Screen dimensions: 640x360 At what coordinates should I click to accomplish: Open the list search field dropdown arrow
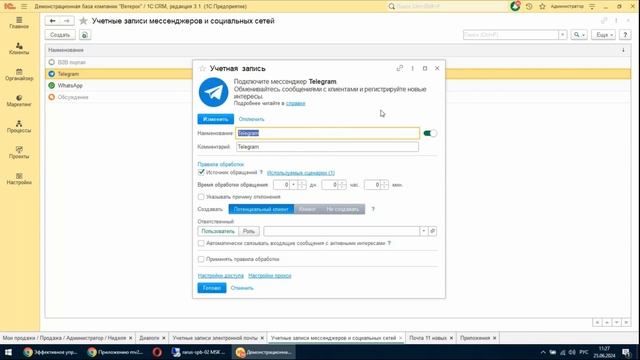point(562,35)
